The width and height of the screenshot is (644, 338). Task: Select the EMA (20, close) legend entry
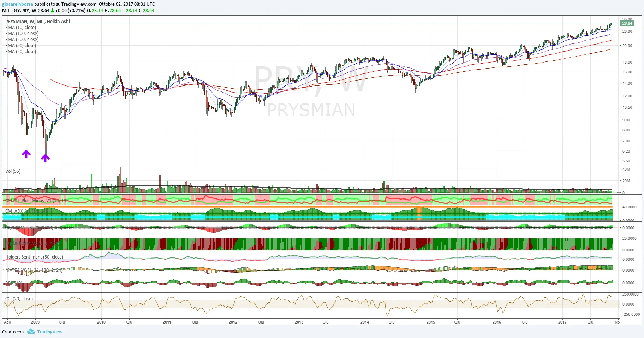[x=20, y=52]
